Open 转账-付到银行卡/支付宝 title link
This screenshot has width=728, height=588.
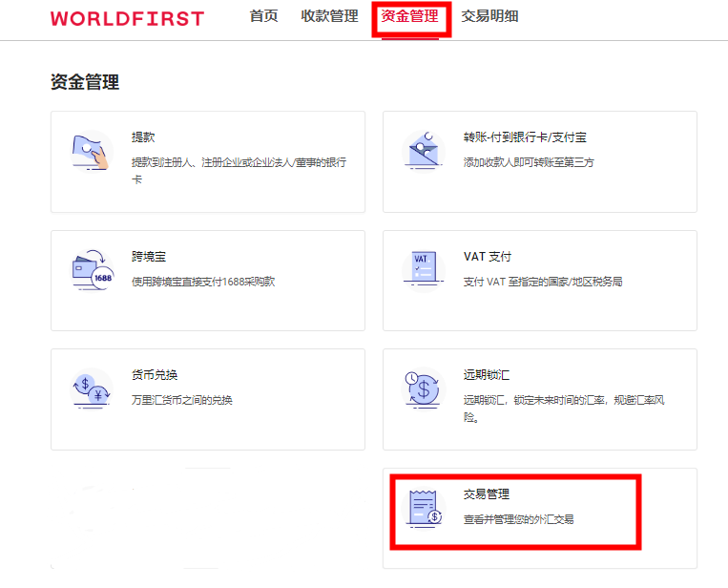coord(525,137)
